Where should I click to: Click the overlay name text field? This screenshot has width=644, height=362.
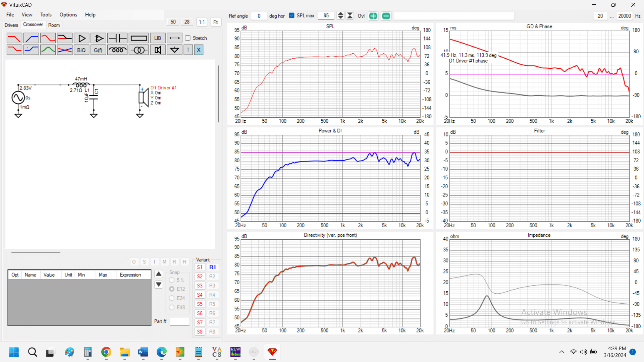[x=454, y=16]
